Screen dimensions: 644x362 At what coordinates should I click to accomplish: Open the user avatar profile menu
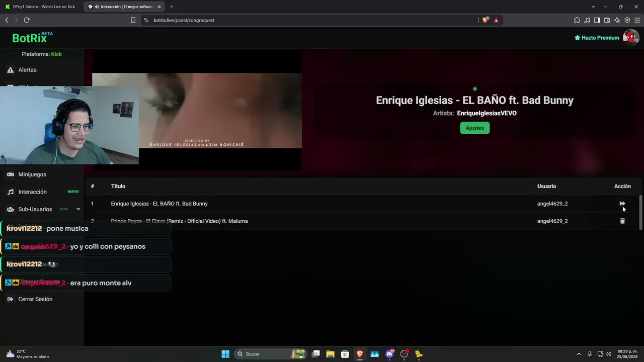[631, 38]
